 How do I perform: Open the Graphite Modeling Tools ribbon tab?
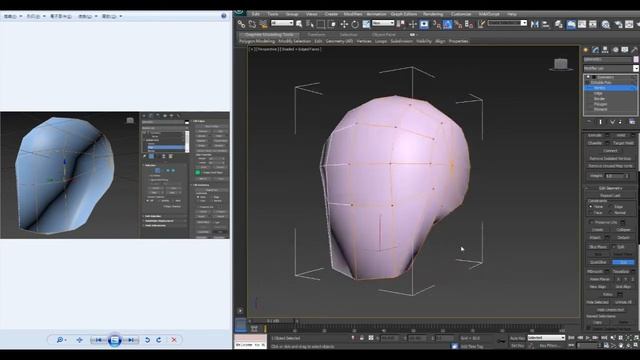(x=269, y=35)
